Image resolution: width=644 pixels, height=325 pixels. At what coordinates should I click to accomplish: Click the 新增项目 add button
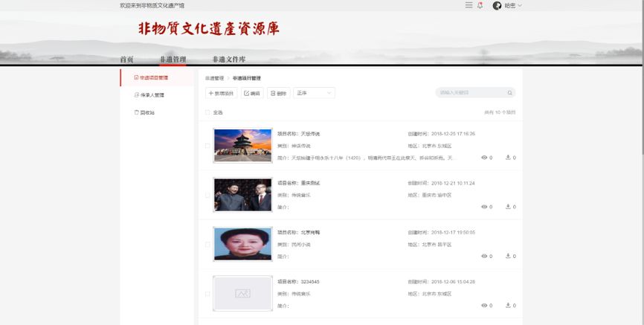coord(221,93)
